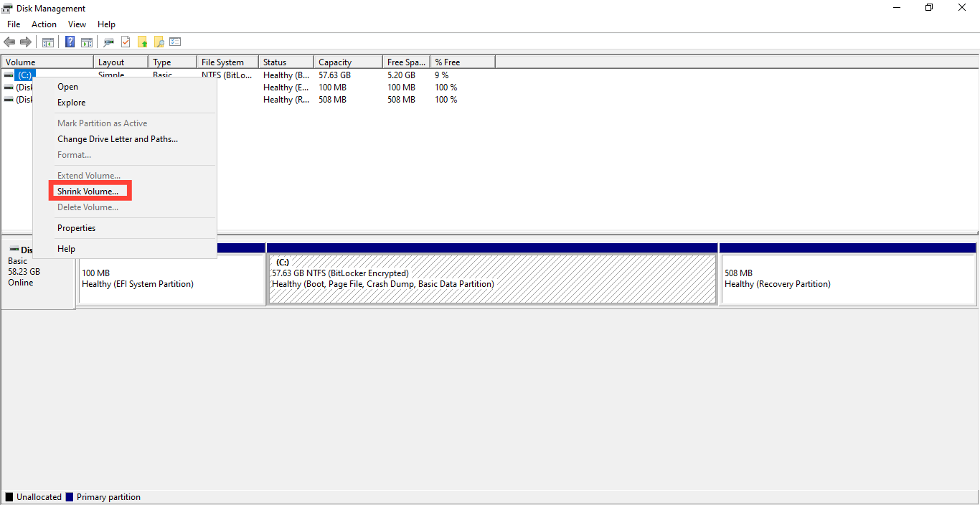Click the document-with-checkmark toolbar icon
The height and width of the screenshot is (505, 980).
click(126, 42)
